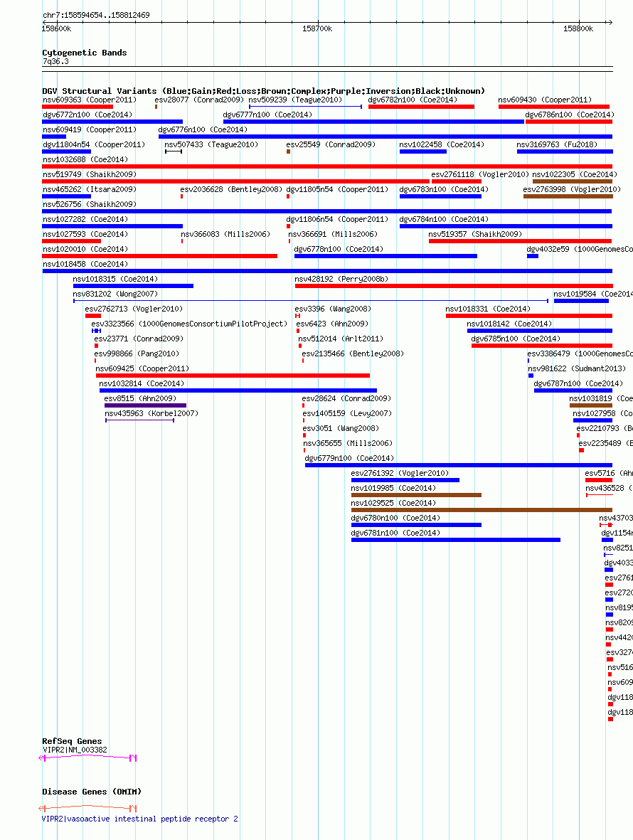
Task: Select nsv465262 (Itsara2009) label
Action: (x=90, y=190)
